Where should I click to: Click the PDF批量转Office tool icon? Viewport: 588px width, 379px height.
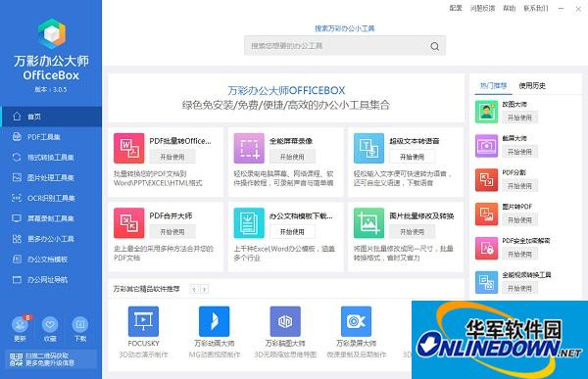coord(129,148)
